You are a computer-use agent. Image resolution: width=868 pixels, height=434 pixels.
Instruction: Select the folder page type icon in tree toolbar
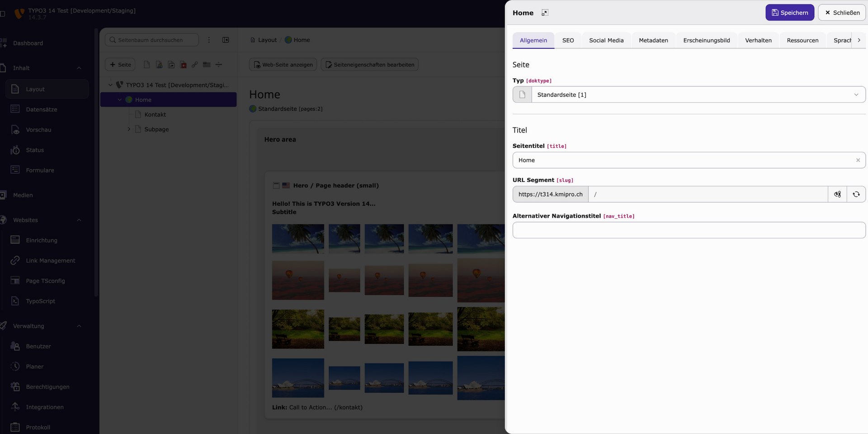coord(207,65)
